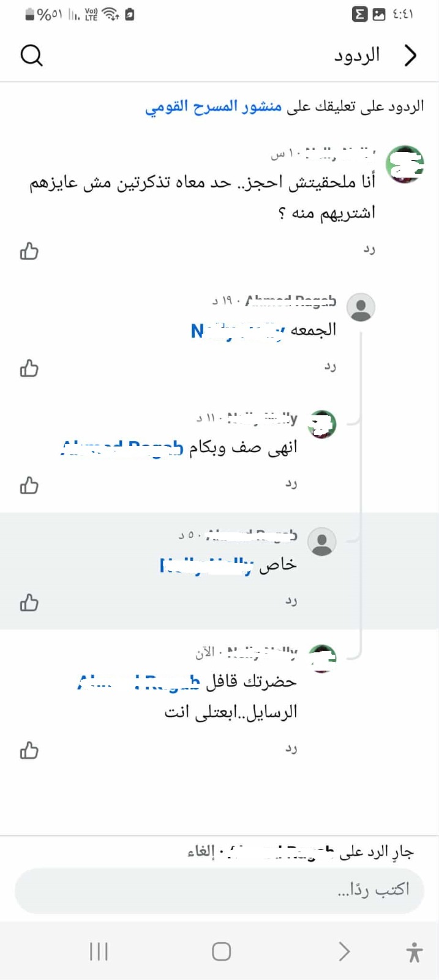Open the profile picture of the top commenter
Image resolution: width=439 pixels, height=980 pixels.
pyautogui.click(x=405, y=164)
